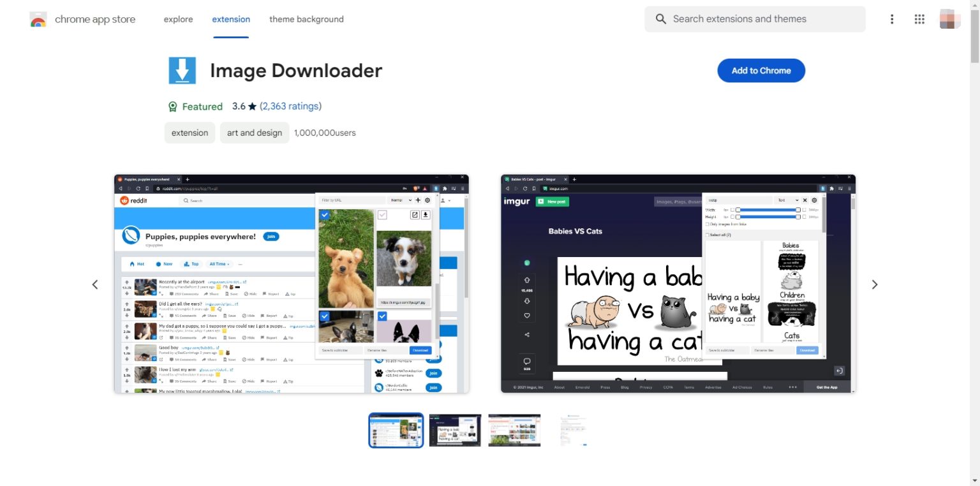The width and height of the screenshot is (980, 486).
Task: Open the Google apps grid launcher
Action: [919, 19]
